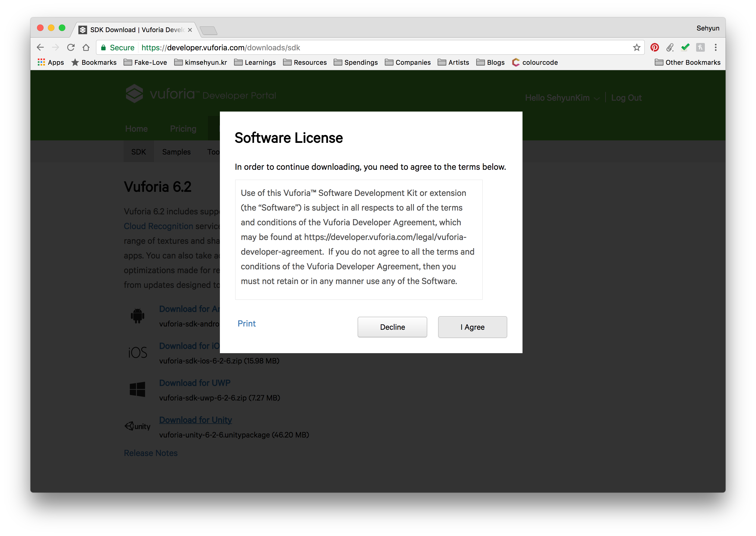The height and width of the screenshot is (536, 756).
Task: Click the iOS platform icon
Action: [138, 353]
